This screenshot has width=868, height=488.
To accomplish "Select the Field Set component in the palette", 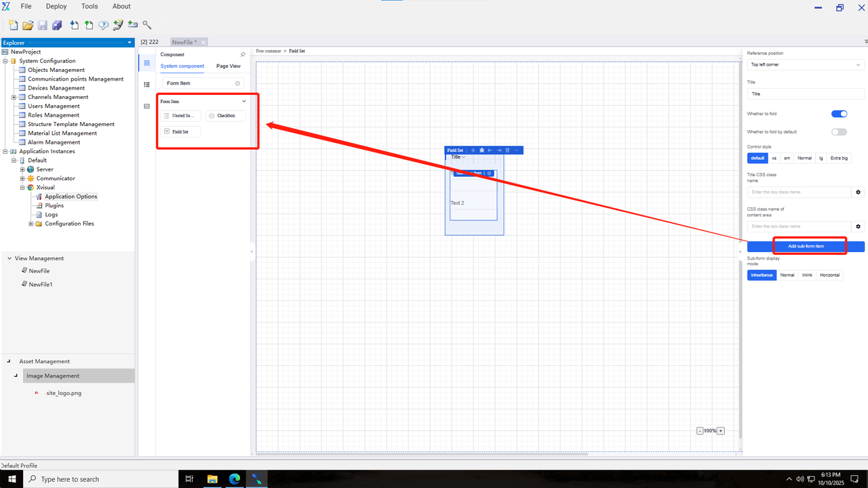I will pos(180,131).
